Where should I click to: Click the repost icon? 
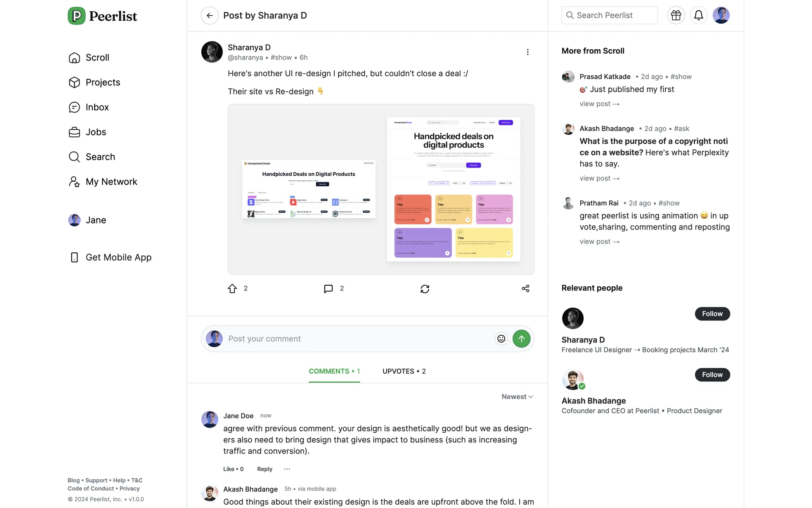click(x=425, y=289)
